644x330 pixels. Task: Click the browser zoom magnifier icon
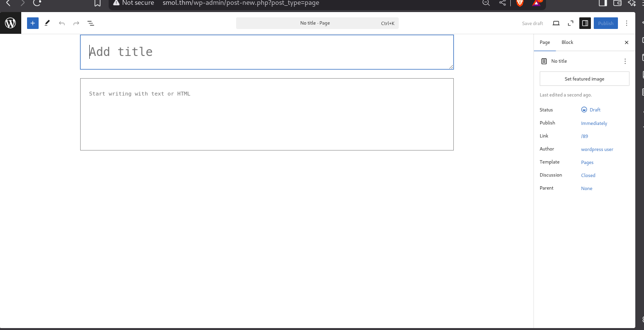[486, 3]
